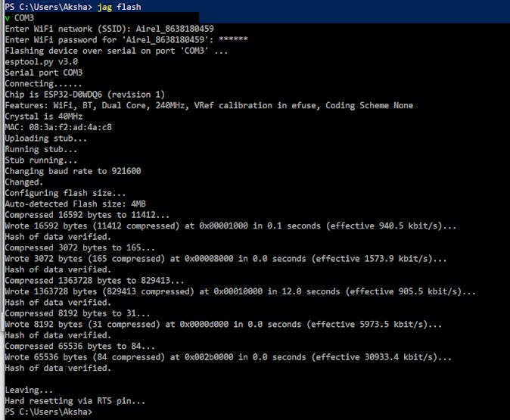Screen dimensions: 510x420
Task: Click the "Leaving..." line
Action: pyautogui.click(x=27, y=390)
